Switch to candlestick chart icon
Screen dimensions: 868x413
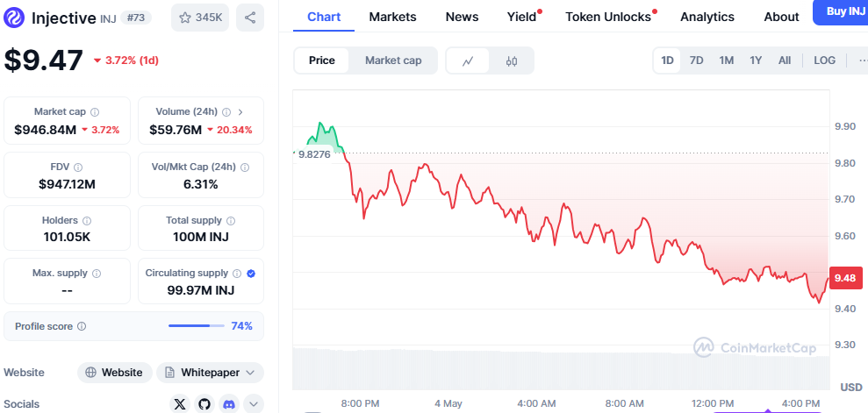[512, 61]
